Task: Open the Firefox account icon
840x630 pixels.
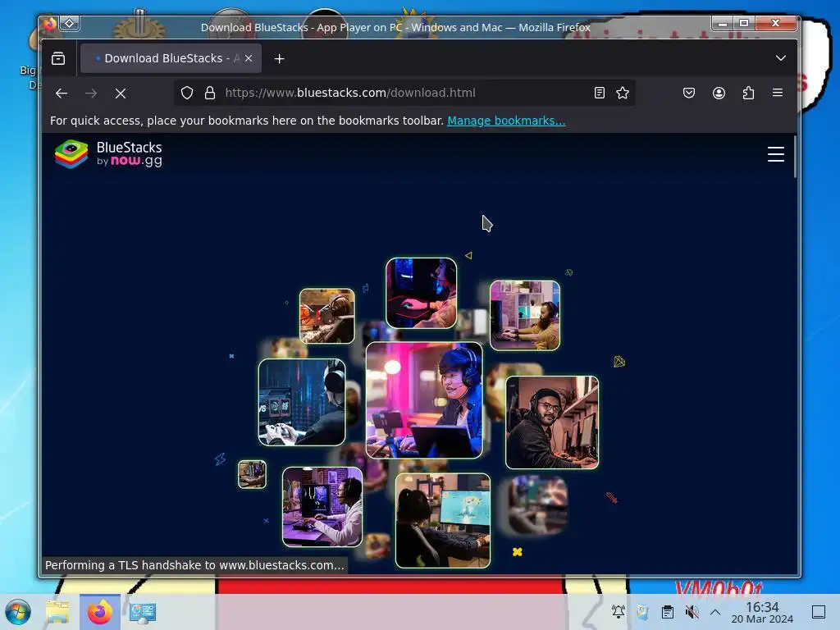Action: coord(719,93)
